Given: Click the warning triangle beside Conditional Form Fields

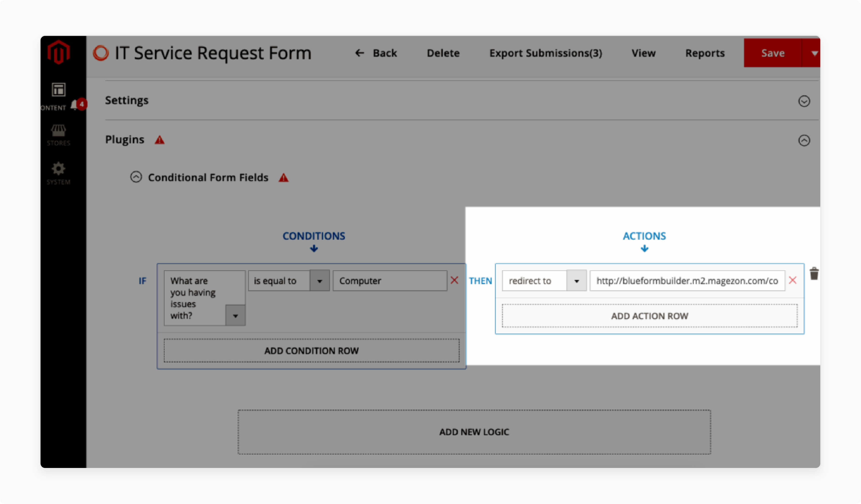Looking at the screenshot, I should (283, 178).
